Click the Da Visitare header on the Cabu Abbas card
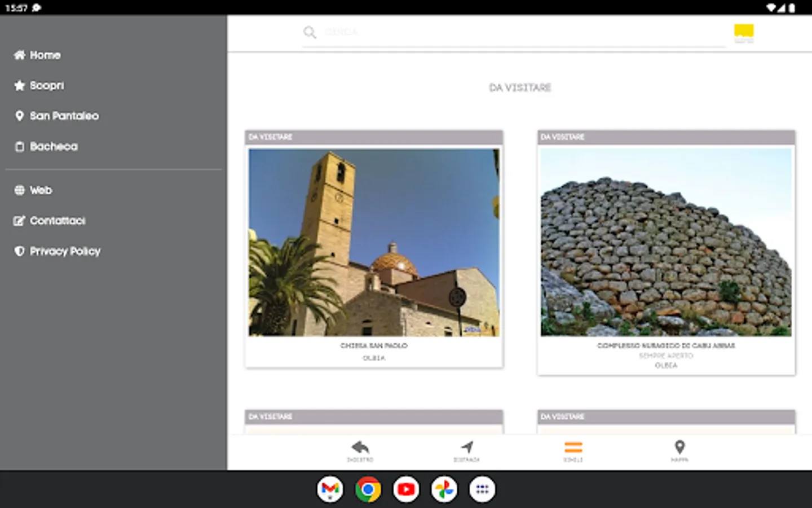Screen dimensions: 812x508 pyautogui.click(x=666, y=137)
